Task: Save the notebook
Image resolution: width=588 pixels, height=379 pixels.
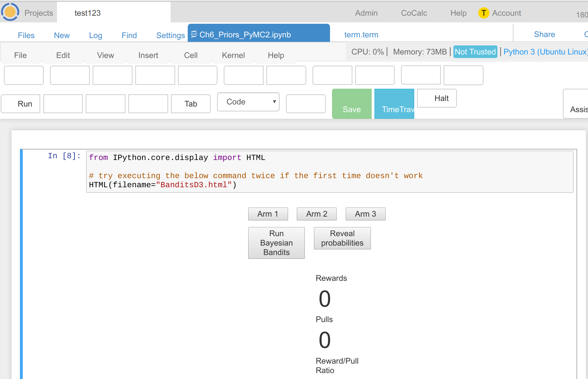Action: 352,104
